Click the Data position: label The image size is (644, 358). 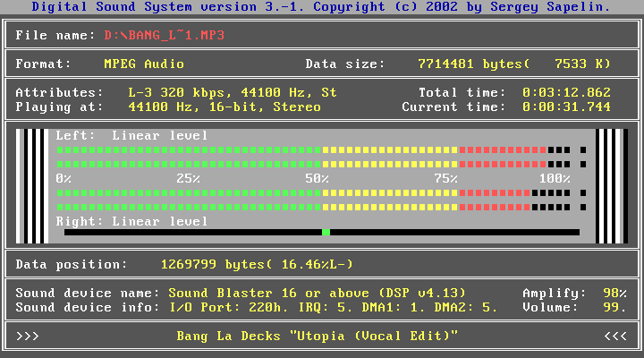pyautogui.click(x=72, y=264)
